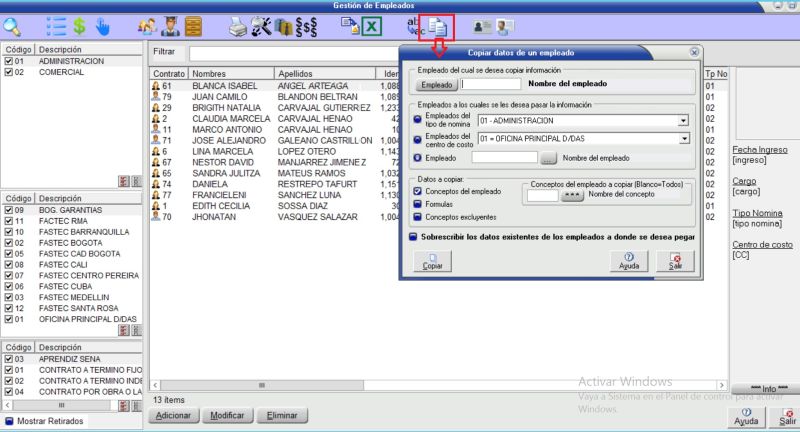Enable the Formulas checkbox
This screenshot has height=432, width=800.
coord(417,203)
